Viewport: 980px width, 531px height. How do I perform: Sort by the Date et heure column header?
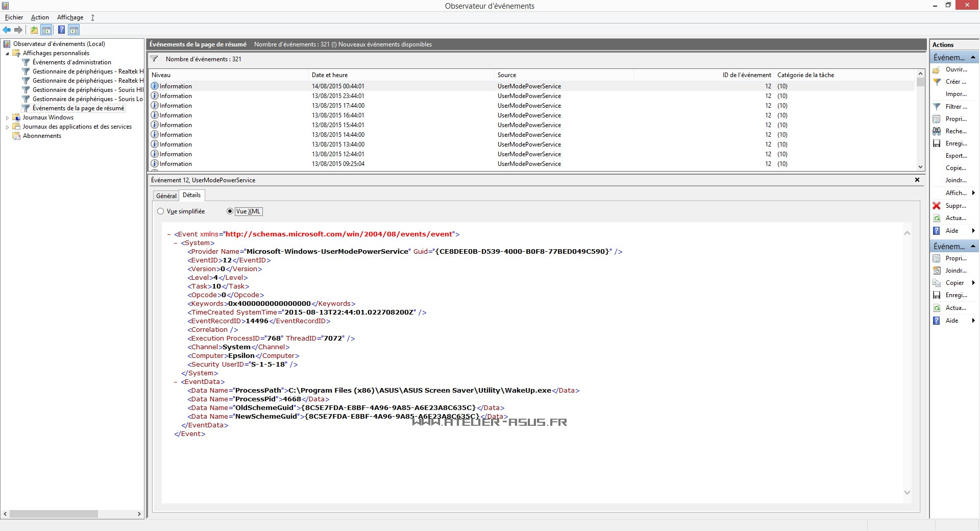[x=330, y=75]
